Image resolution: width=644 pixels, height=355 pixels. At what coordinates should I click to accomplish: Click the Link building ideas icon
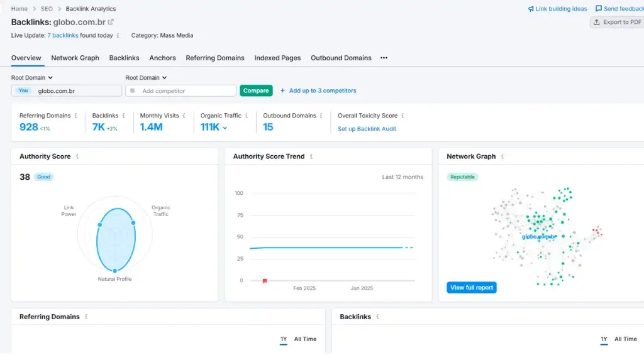[531, 9]
